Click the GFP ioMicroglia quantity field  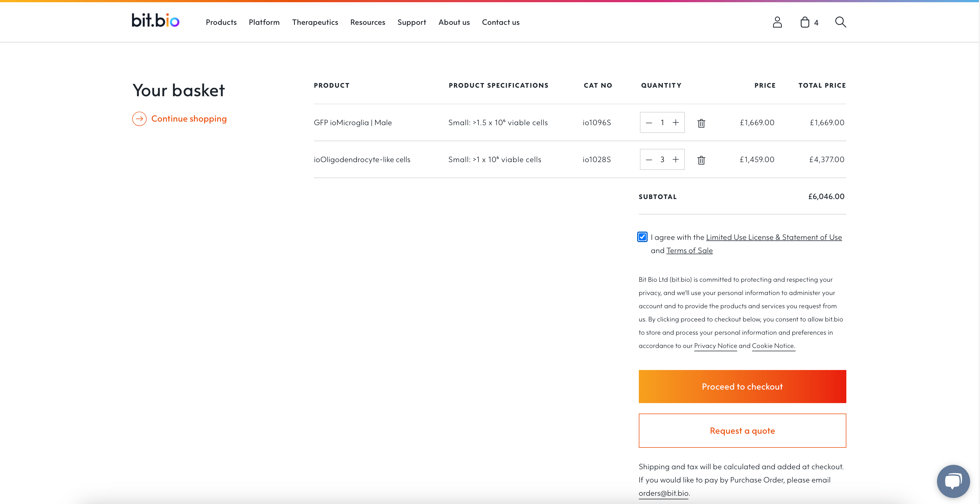(662, 122)
